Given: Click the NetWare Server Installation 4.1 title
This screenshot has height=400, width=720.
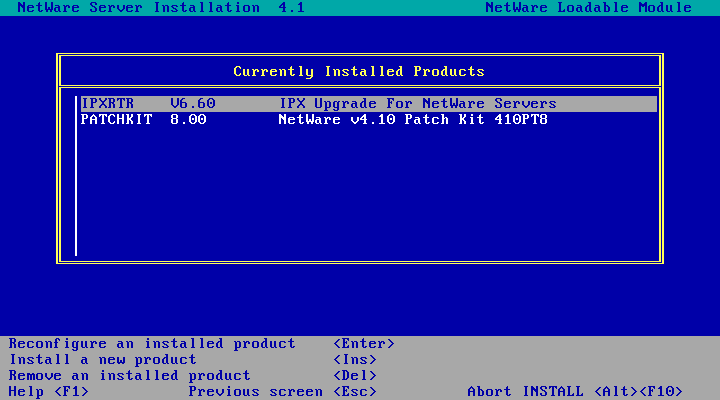Looking at the screenshot, I should point(161,8).
